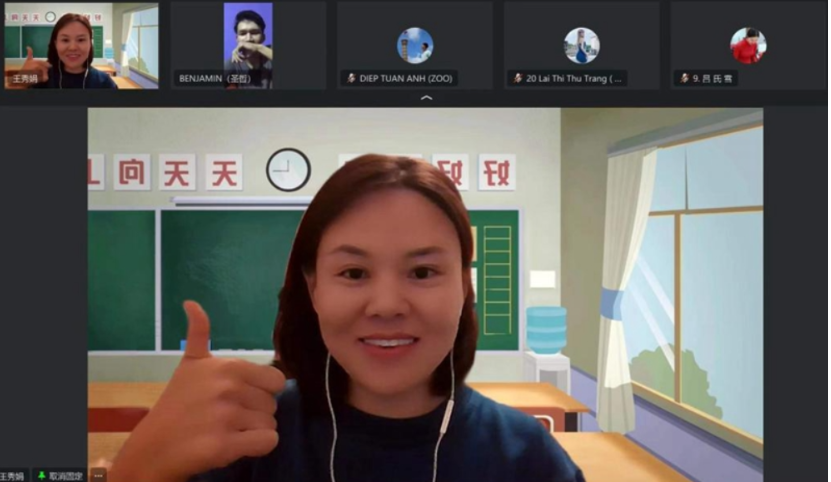
Task: Click the BENJAMIN (圣哲) name label
Action: coord(215,78)
